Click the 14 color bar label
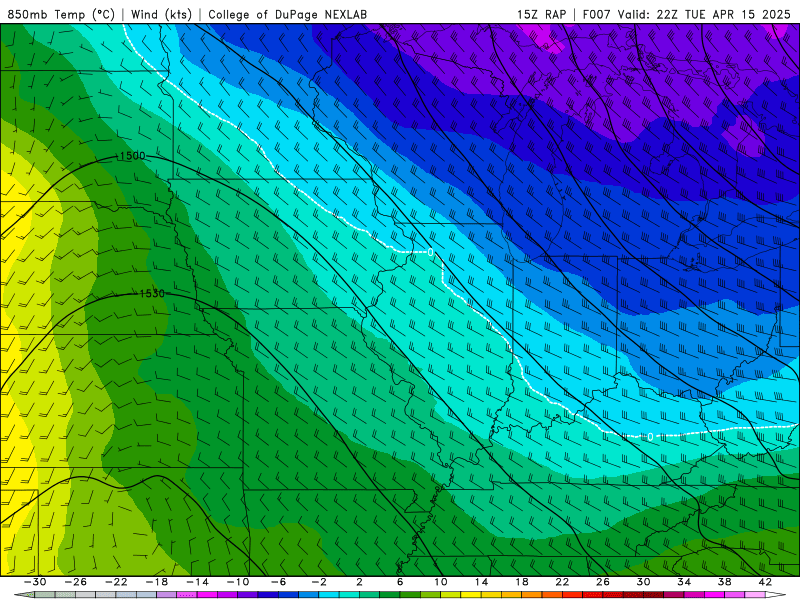Viewport: 800px width, 600px height. [481, 582]
